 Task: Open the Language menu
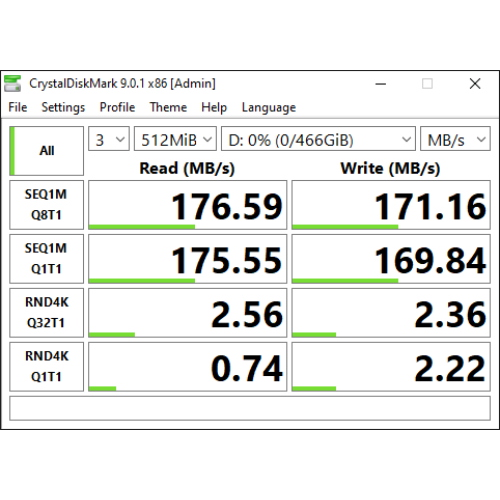(x=269, y=107)
